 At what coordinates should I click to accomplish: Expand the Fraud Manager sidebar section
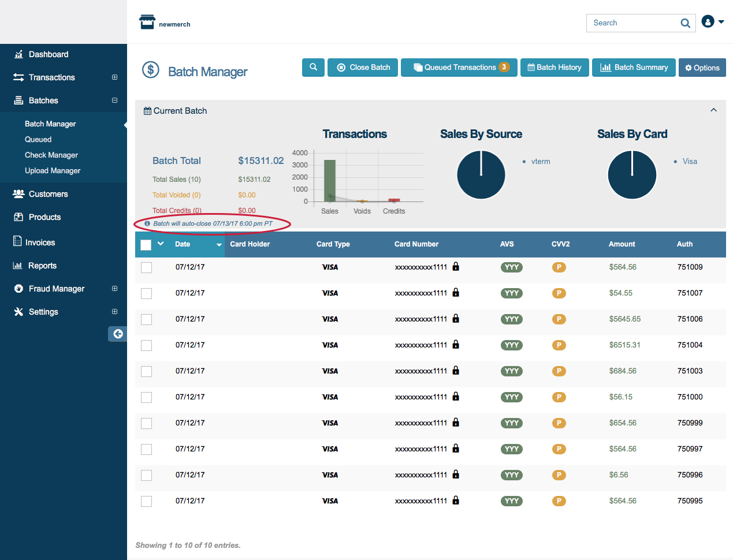114,289
